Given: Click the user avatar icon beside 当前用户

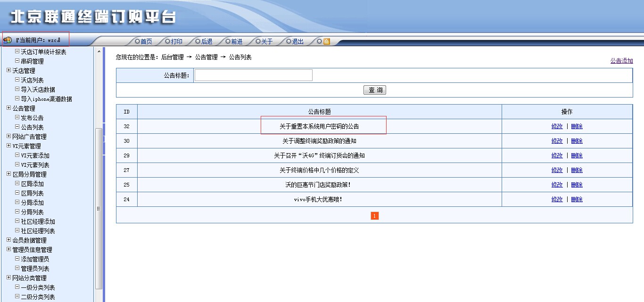Looking at the screenshot, I should 8,40.
